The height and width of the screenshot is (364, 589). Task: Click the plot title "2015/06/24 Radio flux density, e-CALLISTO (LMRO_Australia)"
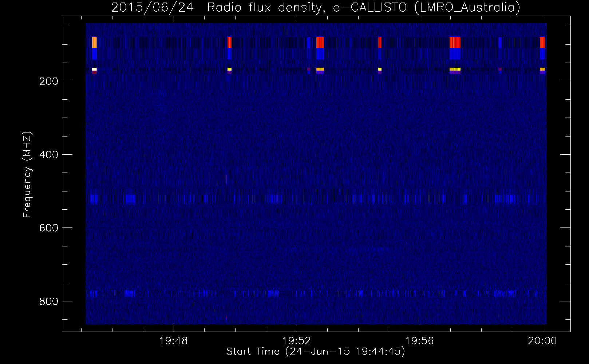[316, 7]
